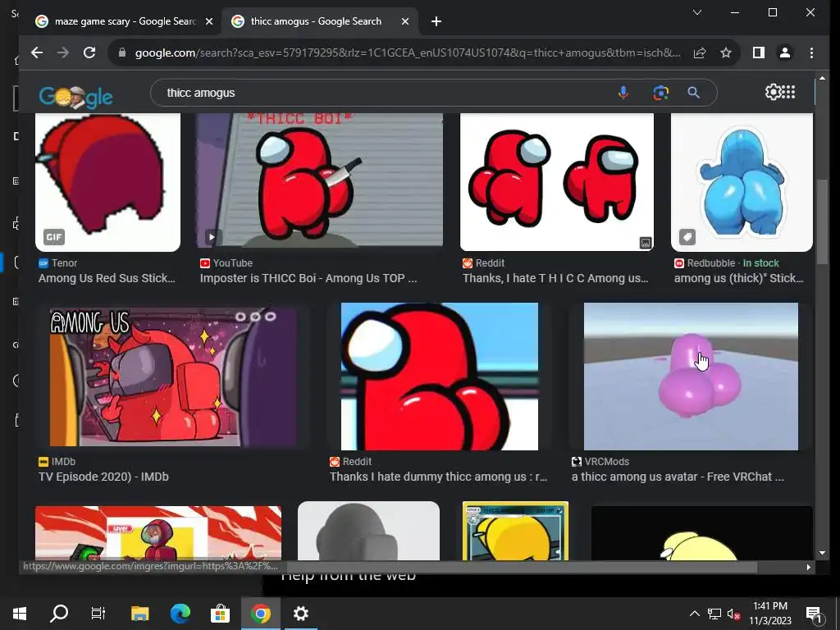Open Imposter is THICC Boi link

point(308,278)
